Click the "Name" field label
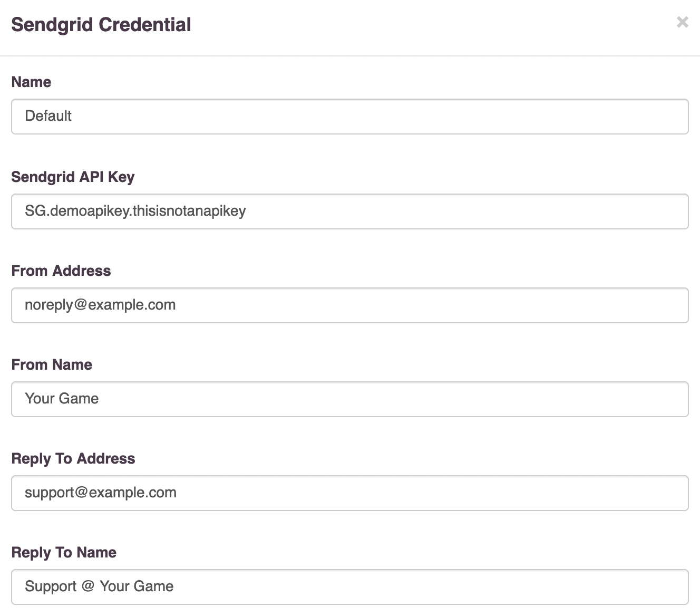This screenshot has height=616, width=700. click(31, 82)
